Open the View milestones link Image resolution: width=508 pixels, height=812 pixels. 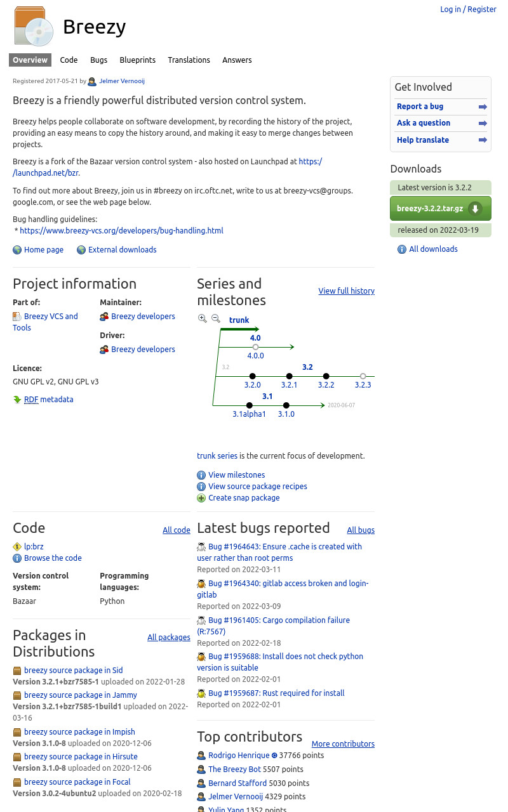[236, 475]
